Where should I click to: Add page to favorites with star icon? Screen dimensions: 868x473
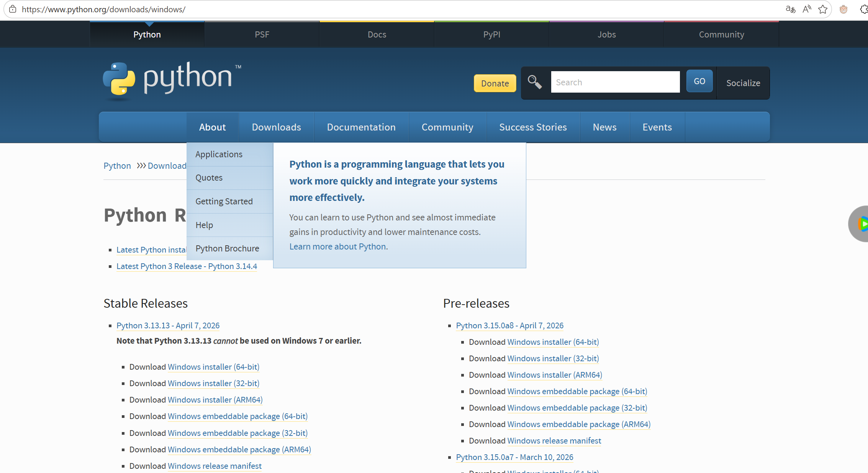(x=822, y=9)
